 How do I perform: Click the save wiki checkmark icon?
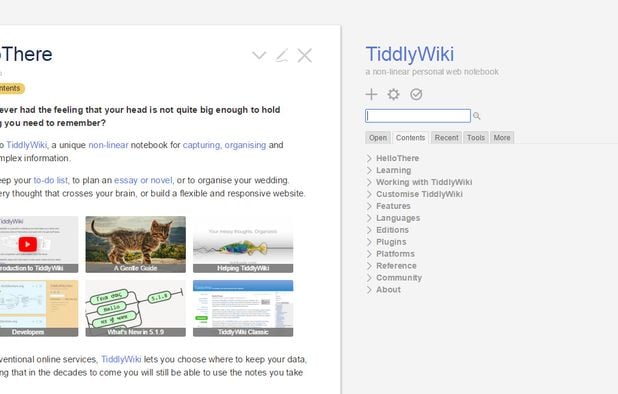pos(416,94)
